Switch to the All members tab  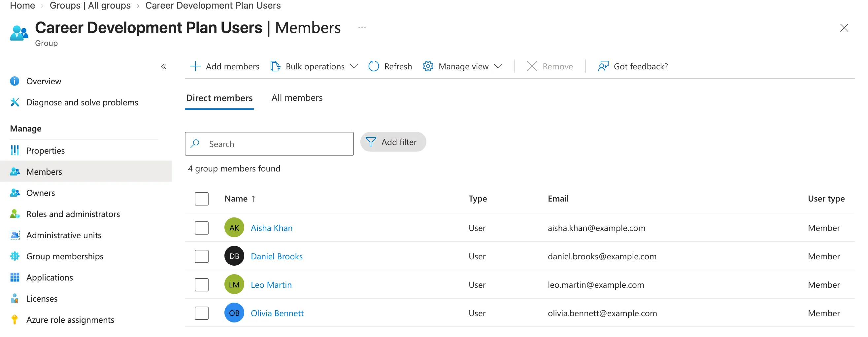point(297,98)
